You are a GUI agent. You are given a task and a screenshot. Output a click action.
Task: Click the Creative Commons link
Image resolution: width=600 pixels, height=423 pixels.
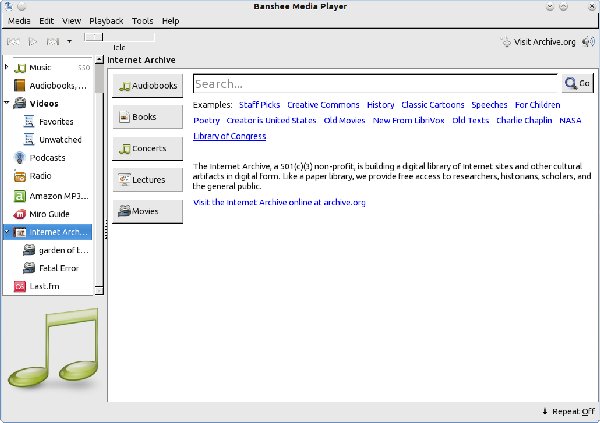[x=323, y=105]
